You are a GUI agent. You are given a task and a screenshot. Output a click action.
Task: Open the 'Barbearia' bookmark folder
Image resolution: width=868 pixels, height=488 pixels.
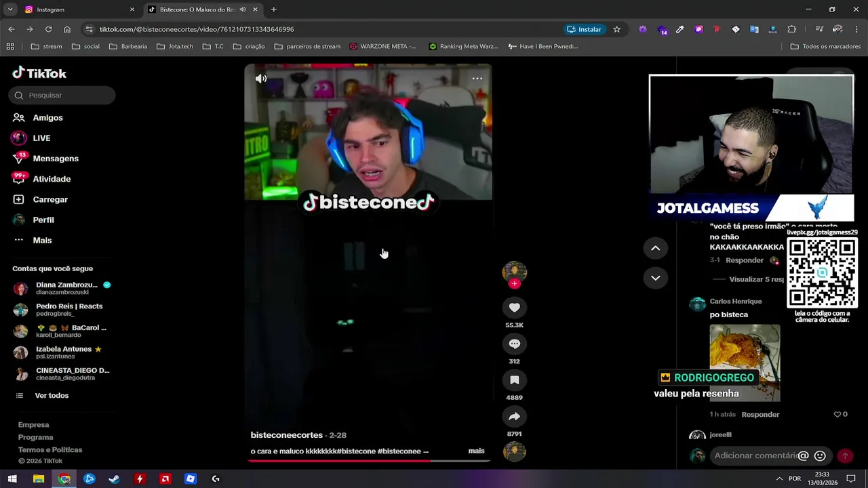127,46
